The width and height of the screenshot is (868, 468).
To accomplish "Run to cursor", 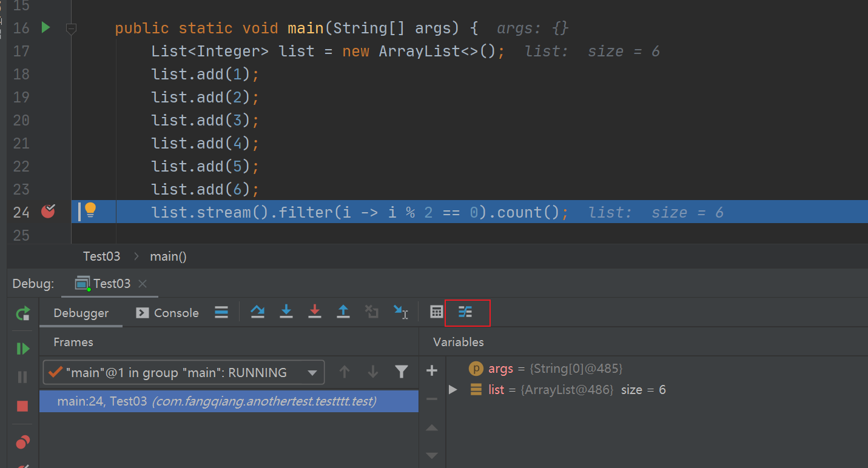I will pos(401,312).
